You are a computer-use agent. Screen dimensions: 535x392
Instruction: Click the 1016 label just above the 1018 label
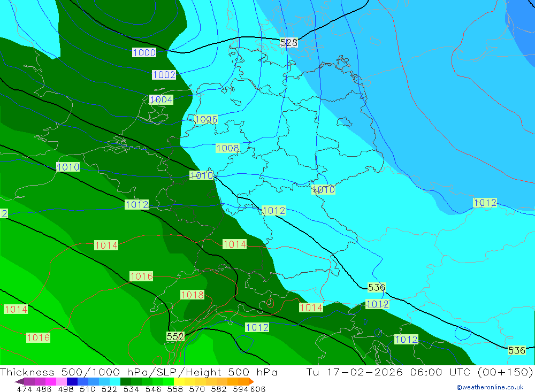[141, 276]
